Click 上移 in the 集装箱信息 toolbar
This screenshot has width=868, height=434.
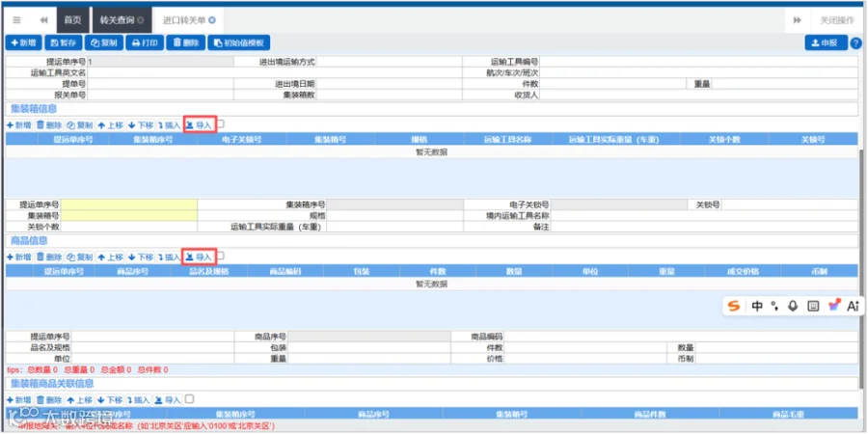pos(110,125)
